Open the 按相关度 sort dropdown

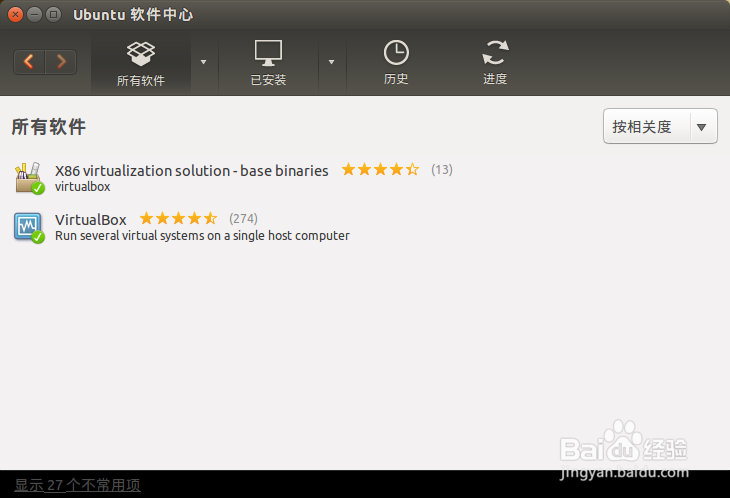(x=660, y=126)
